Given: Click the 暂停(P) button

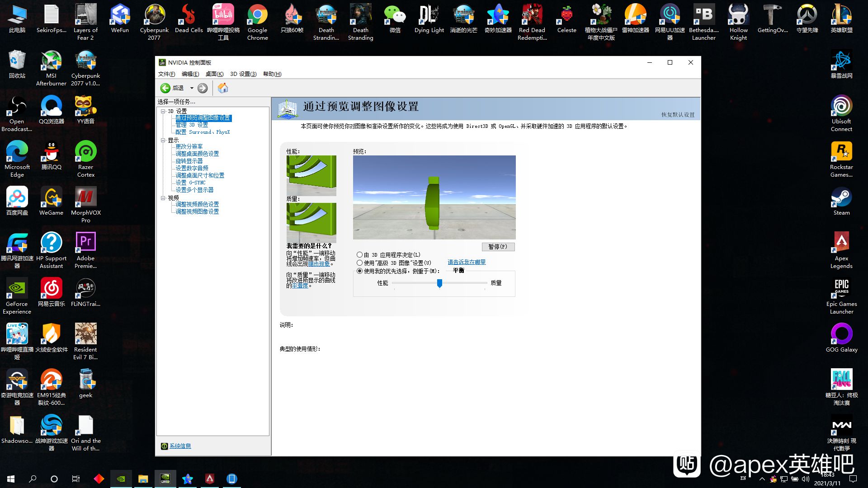Looking at the screenshot, I should [498, 247].
